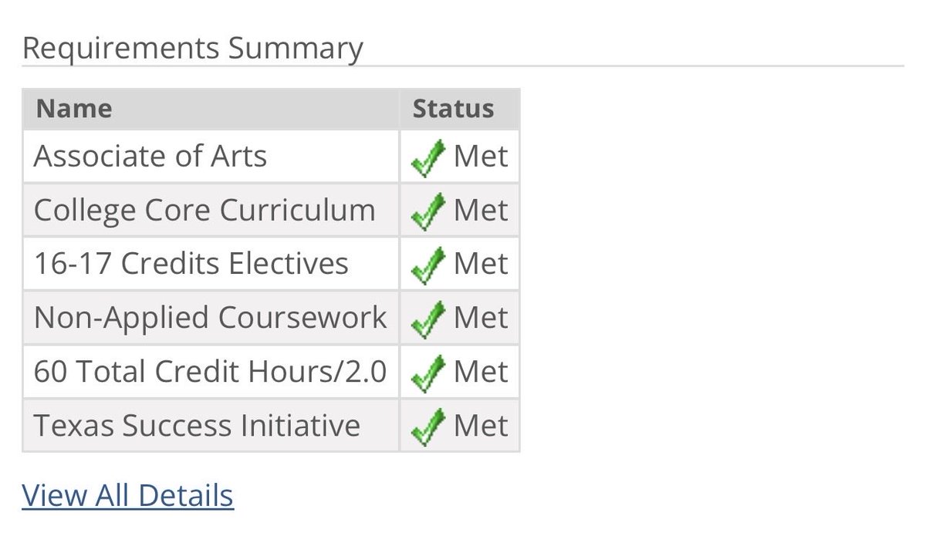Screen dimensions: 926x560
Task: Select the College Core Curriculum row name
Action: (x=204, y=211)
